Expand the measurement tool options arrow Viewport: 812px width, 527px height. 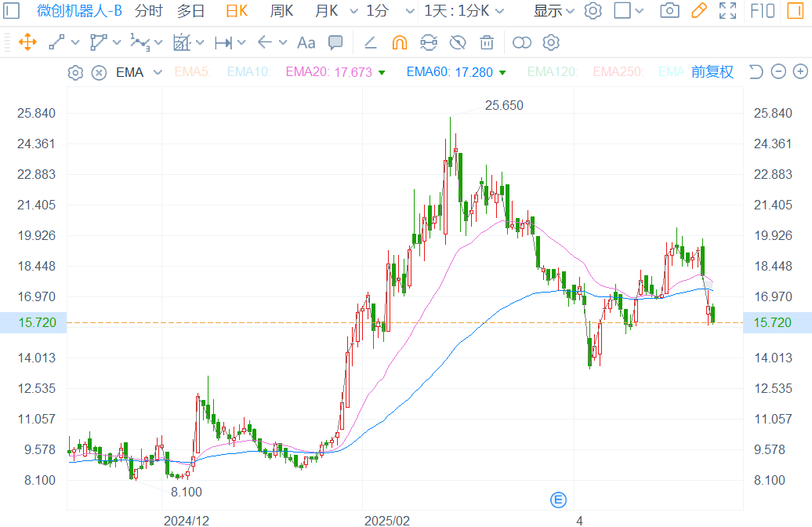[x=200, y=42]
